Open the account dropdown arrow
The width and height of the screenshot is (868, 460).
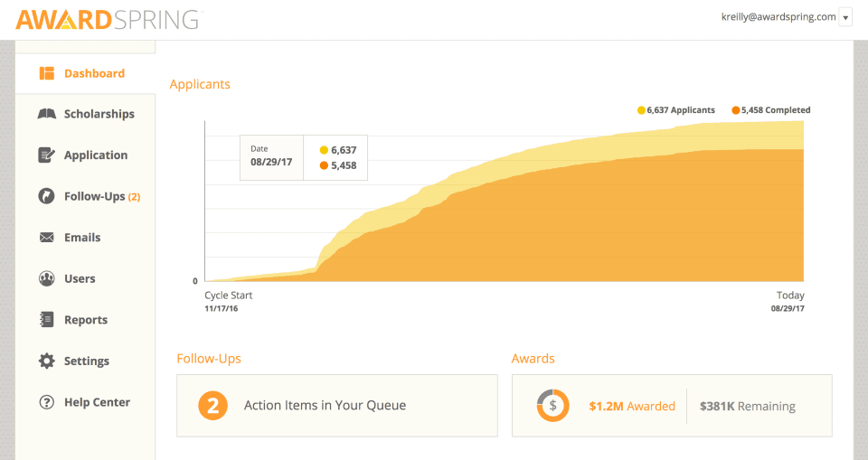pyautogui.click(x=845, y=17)
